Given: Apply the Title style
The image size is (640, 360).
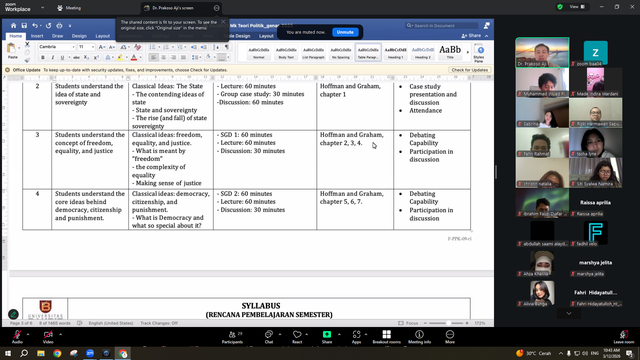Looking at the screenshot, I should click(450, 53).
